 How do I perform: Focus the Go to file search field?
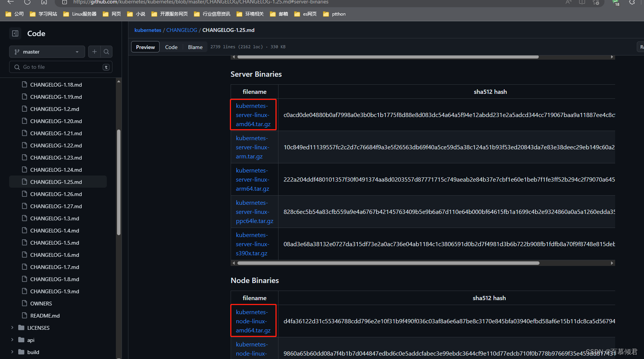tap(61, 67)
